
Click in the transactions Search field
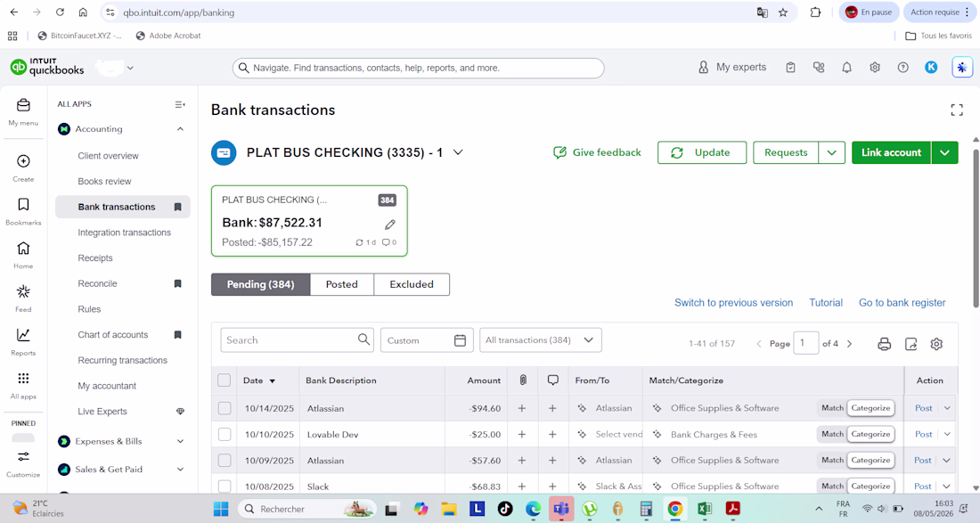(x=290, y=340)
